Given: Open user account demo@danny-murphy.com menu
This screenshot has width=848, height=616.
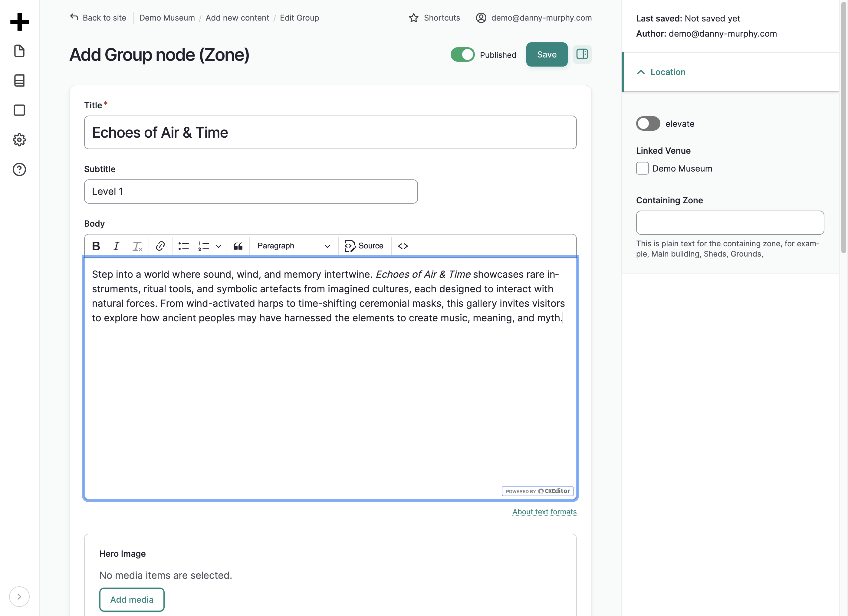Looking at the screenshot, I should click(x=534, y=18).
